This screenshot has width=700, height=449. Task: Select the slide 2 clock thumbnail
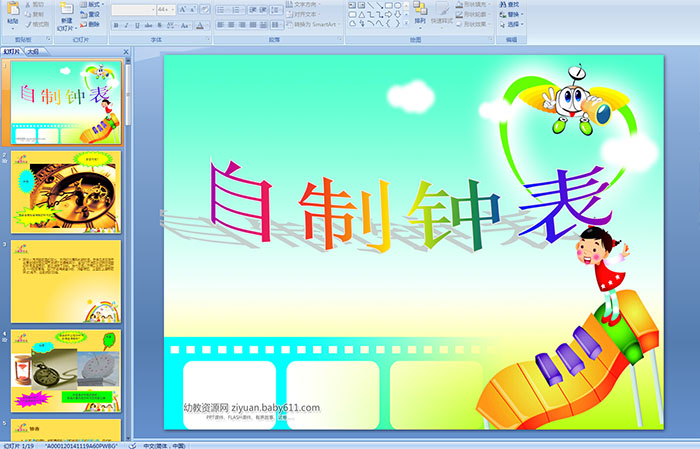click(66, 192)
